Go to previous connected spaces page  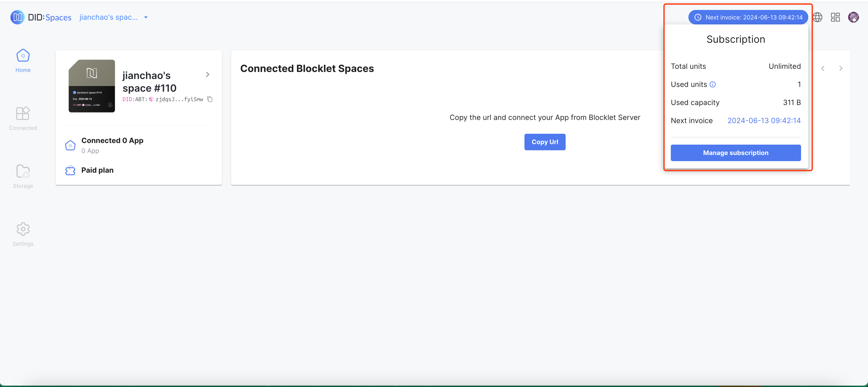(823, 68)
